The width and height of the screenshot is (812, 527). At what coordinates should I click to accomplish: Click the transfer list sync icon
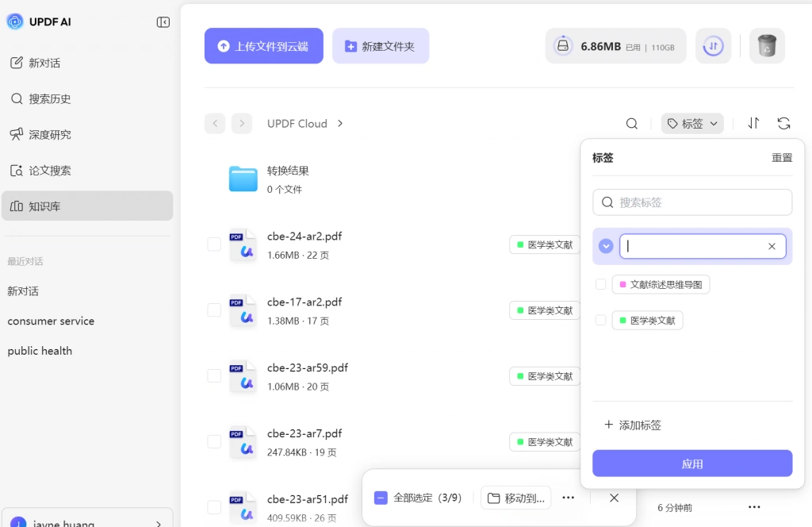pyautogui.click(x=713, y=45)
